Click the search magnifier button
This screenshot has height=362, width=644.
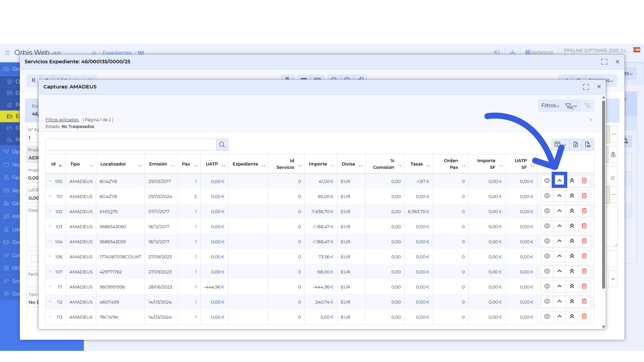[222, 145]
